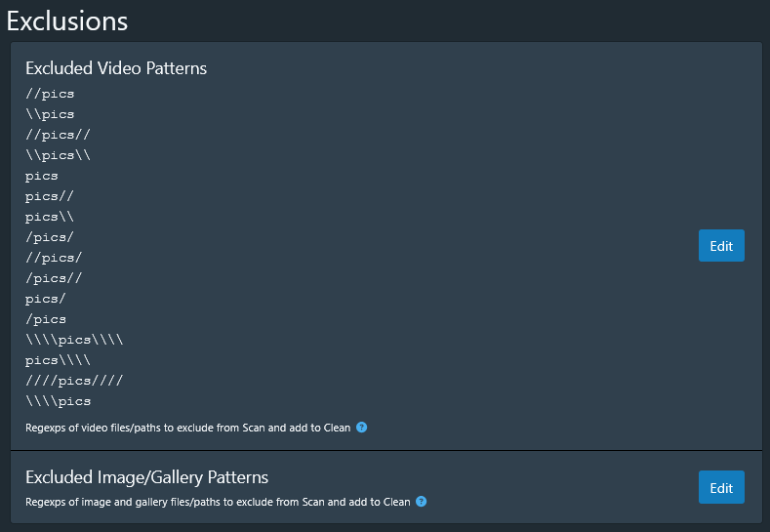The image size is (770, 532).
Task: Click the video regexps description text
Action: pos(189,428)
